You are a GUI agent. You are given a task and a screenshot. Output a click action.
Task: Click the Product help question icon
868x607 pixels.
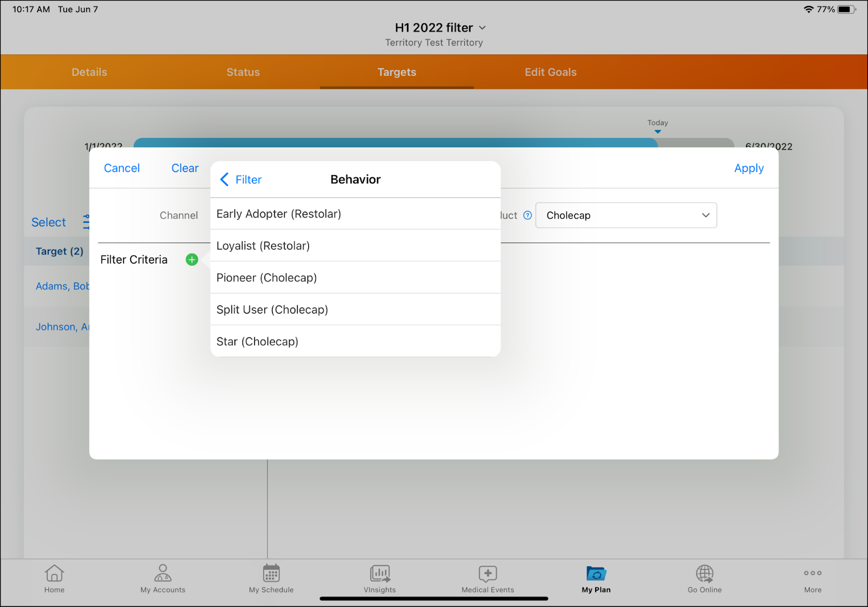(527, 215)
